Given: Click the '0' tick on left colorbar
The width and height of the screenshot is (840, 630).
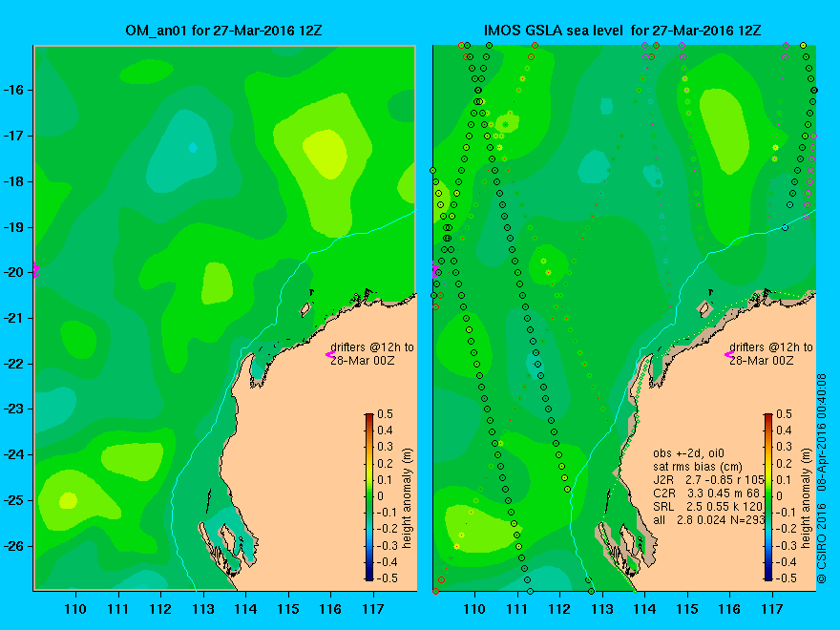Looking at the screenshot, I should coord(380,496).
